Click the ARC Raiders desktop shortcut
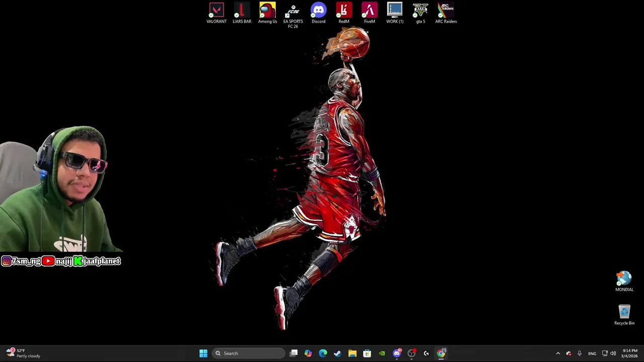The image size is (644, 362). click(446, 13)
